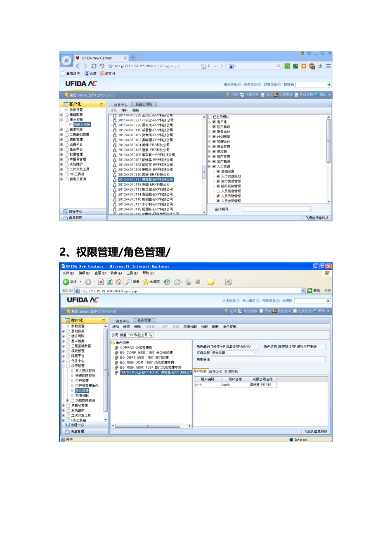Toggle 供应链 checkbox
The height and width of the screenshot is (555, 392).
pos(214,152)
